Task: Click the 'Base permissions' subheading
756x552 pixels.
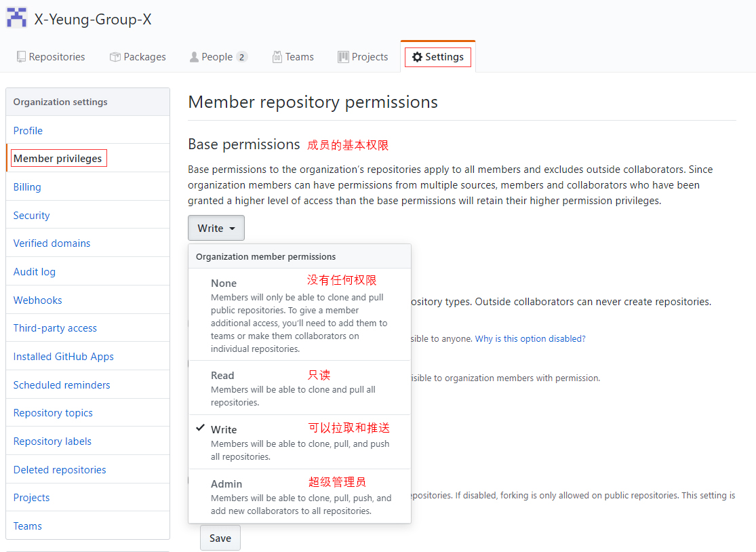Action: point(244,144)
